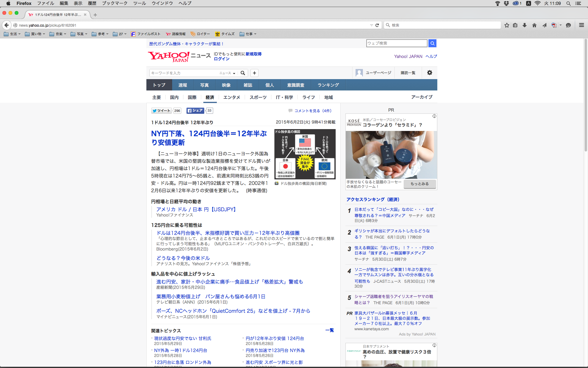Click the blue web search magnifier button

[432, 43]
